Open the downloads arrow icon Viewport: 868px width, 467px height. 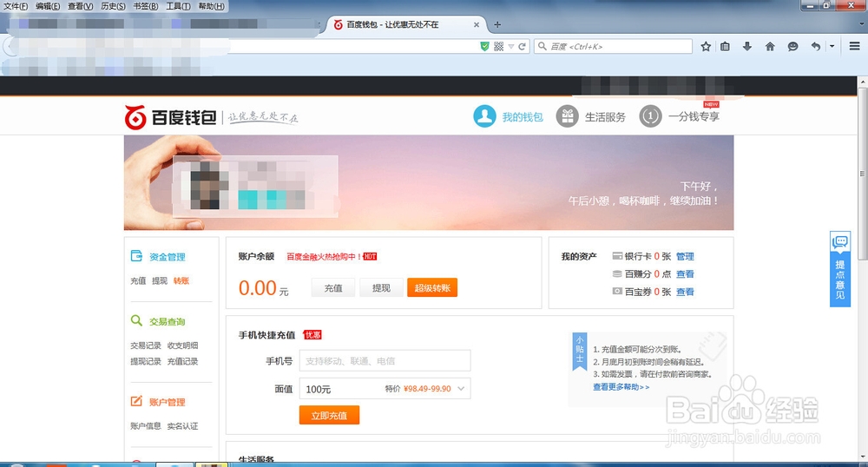746,47
